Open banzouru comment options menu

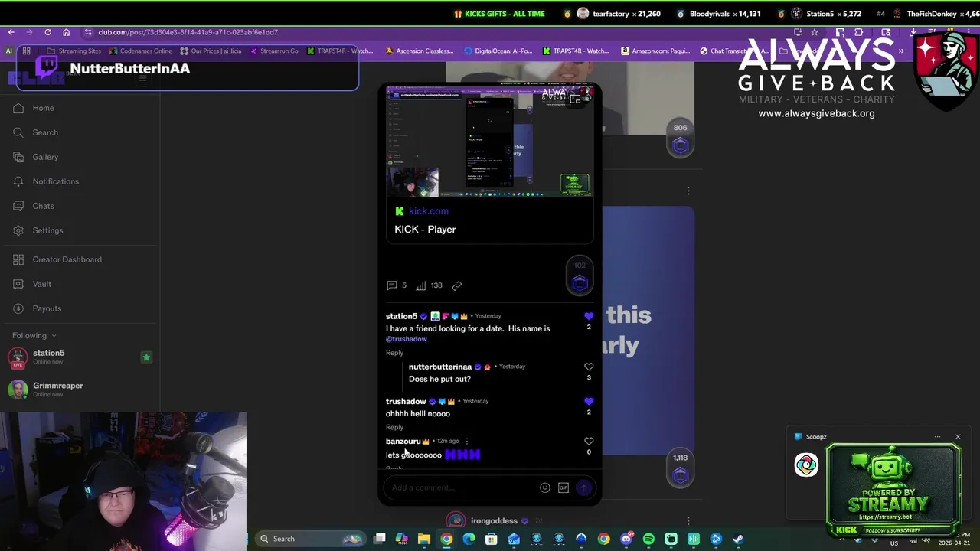(x=466, y=442)
